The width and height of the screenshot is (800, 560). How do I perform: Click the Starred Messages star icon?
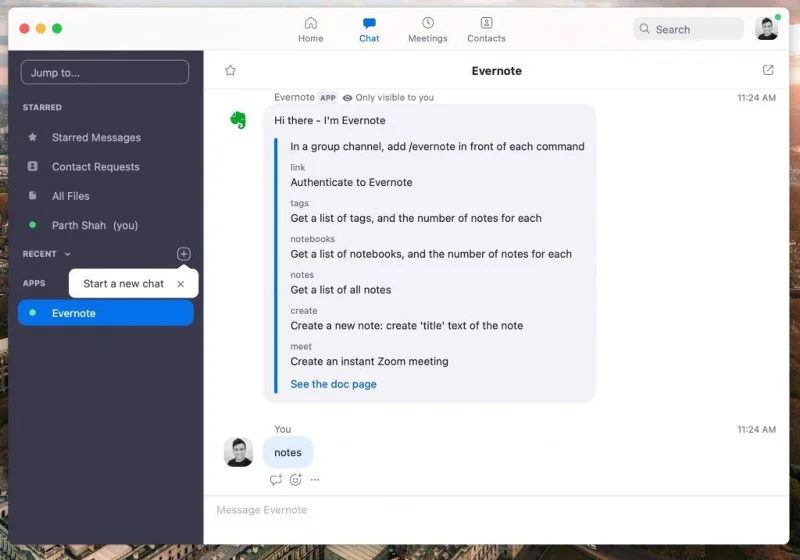[33, 137]
